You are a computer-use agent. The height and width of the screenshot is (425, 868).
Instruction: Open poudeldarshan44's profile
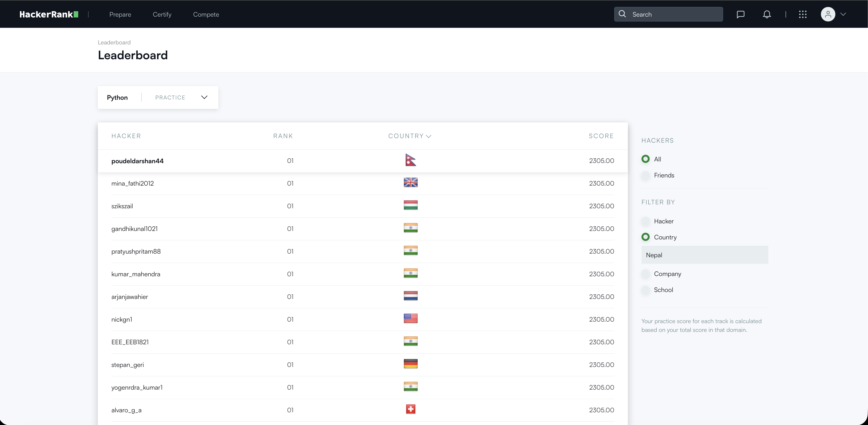[x=137, y=161]
